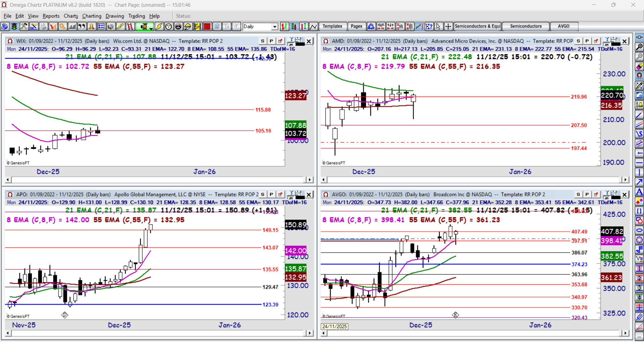The height and width of the screenshot is (342, 644).
Task: Toggle the P button on the AVGO chart
Action: (x=587, y=194)
